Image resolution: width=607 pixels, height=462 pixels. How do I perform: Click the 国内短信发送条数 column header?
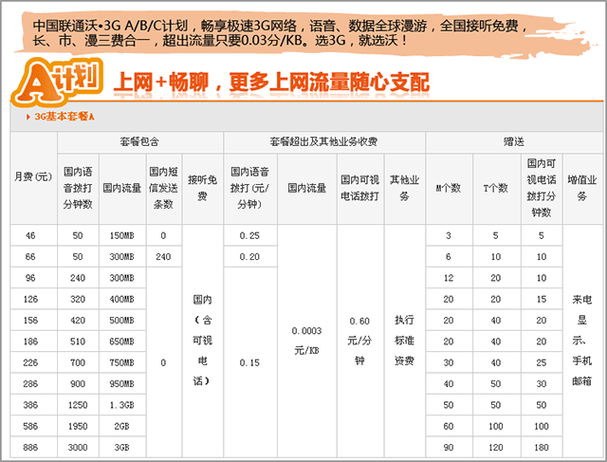pyautogui.click(x=163, y=189)
